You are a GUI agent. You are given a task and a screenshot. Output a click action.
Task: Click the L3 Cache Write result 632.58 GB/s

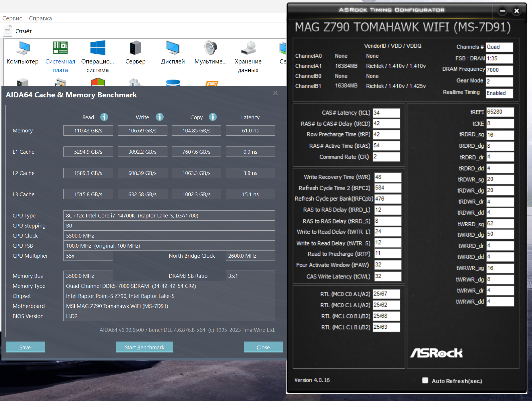[142, 194]
